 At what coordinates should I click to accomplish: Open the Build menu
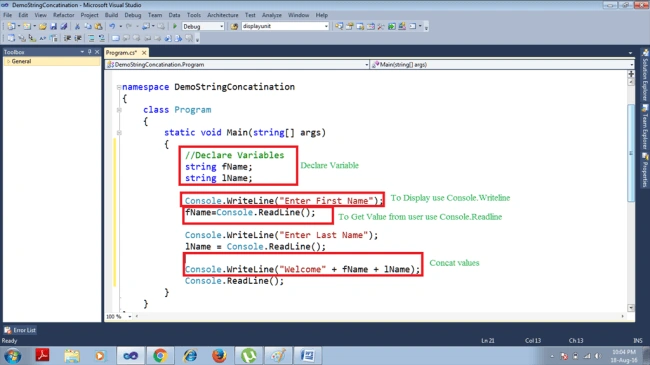tap(111, 15)
